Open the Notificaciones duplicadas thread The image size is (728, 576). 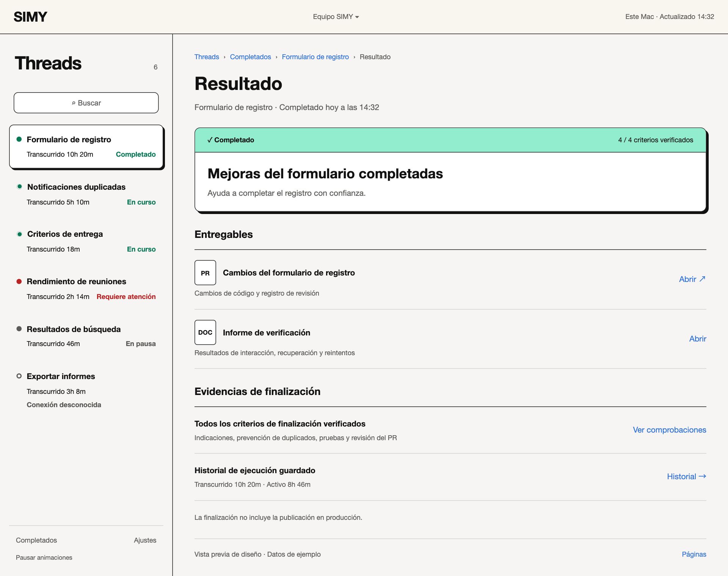(x=86, y=194)
